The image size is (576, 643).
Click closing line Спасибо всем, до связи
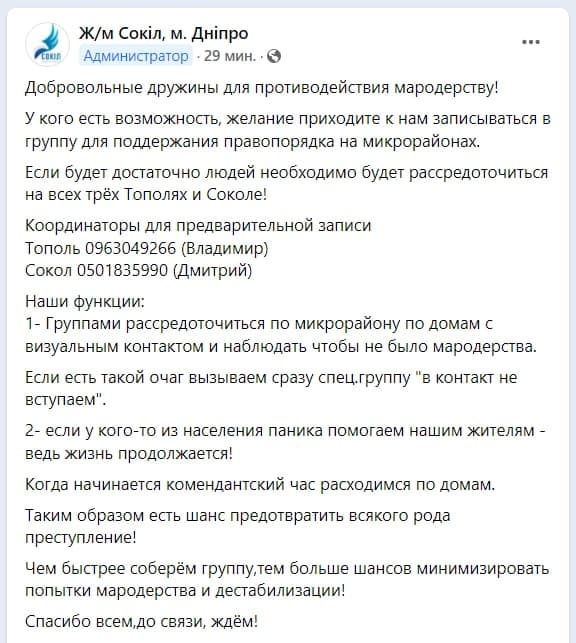141,622
